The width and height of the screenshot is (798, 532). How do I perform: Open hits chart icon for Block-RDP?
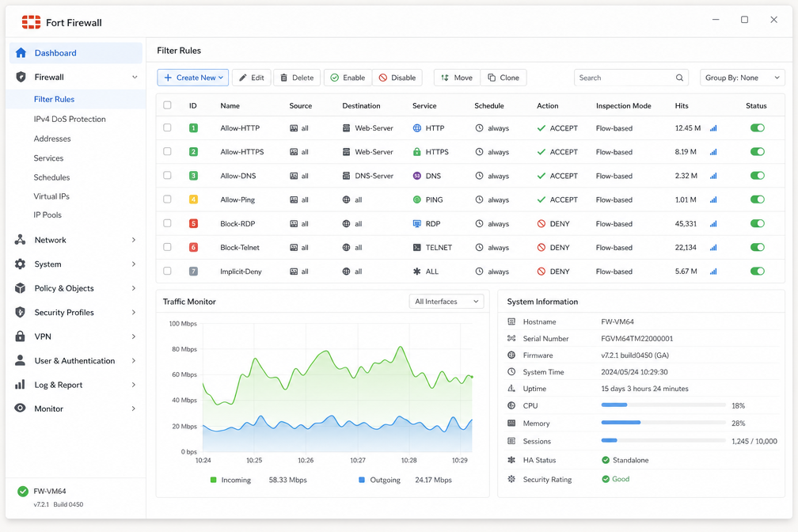click(713, 224)
